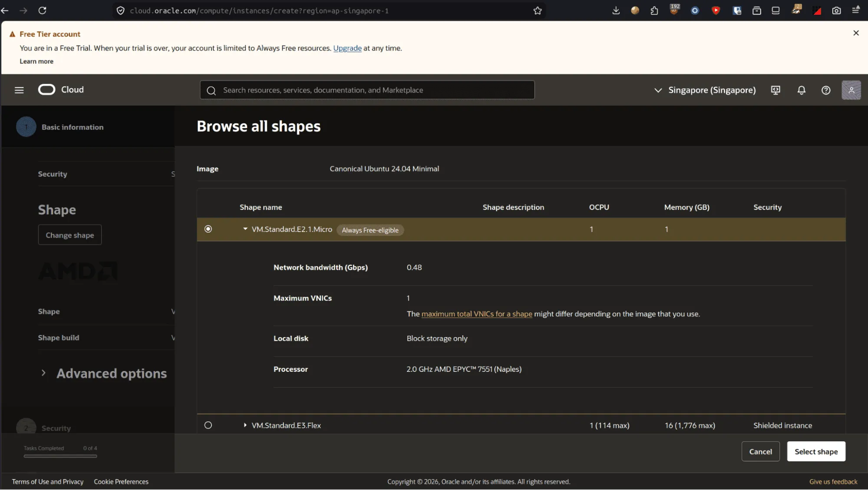The height and width of the screenshot is (490, 868).
Task: Focus the search resources input field
Action: (367, 90)
